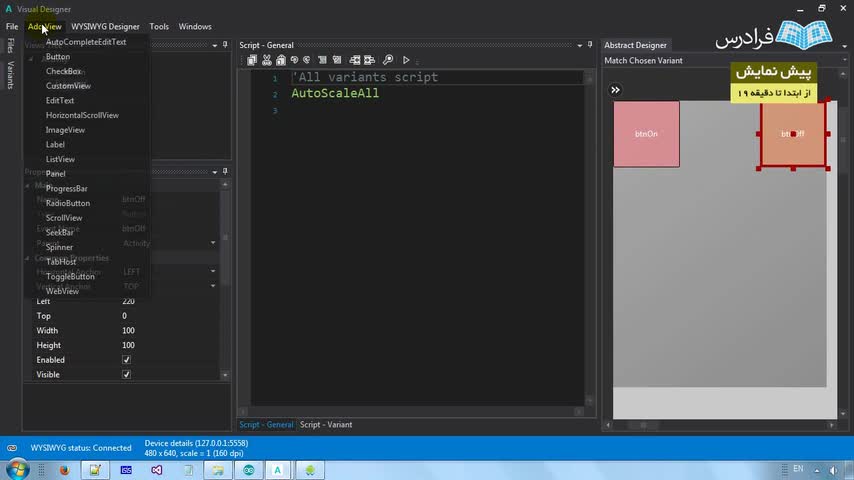Image resolution: width=854 pixels, height=480 pixels.
Task: Open the Android emulator taskbar item
Action: (310, 470)
